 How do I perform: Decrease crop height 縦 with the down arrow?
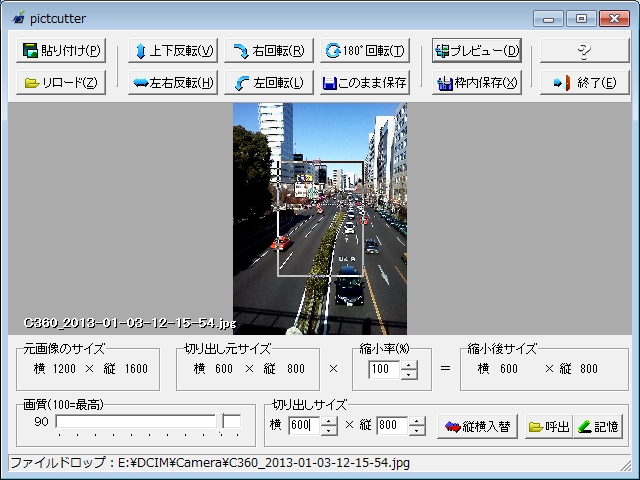[417, 431]
